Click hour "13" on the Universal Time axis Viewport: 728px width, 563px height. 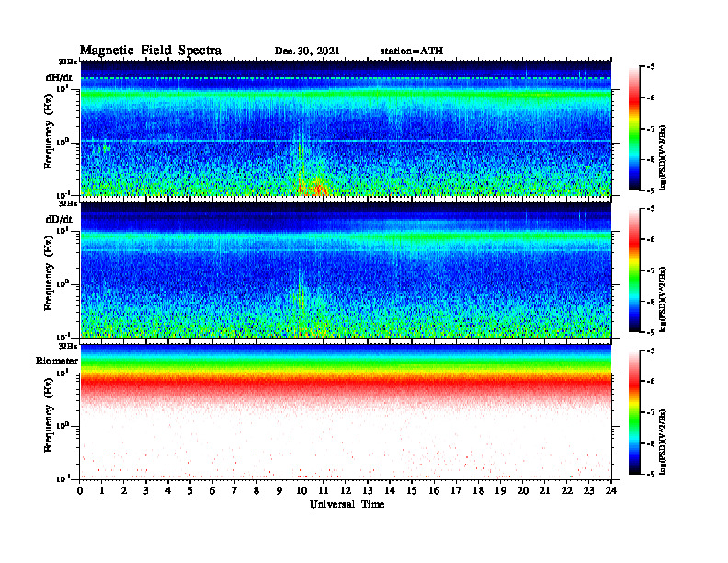368,490
